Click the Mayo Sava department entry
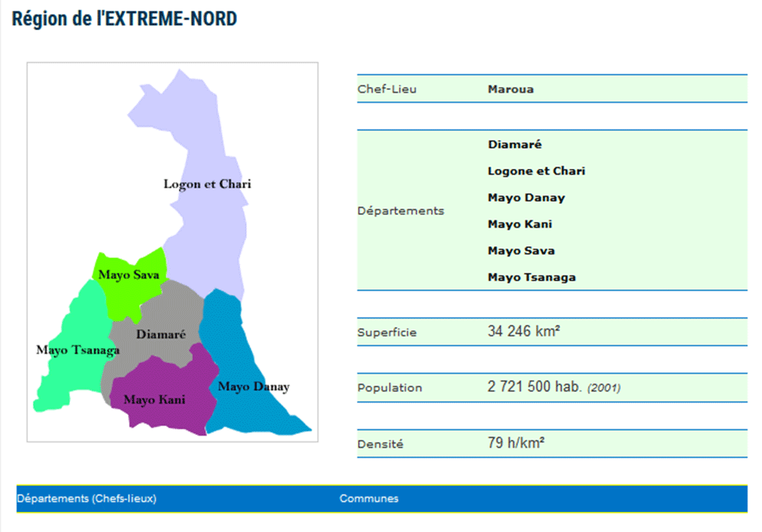Screen dimensions: 762x532 pyautogui.click(x=520, y=250)
